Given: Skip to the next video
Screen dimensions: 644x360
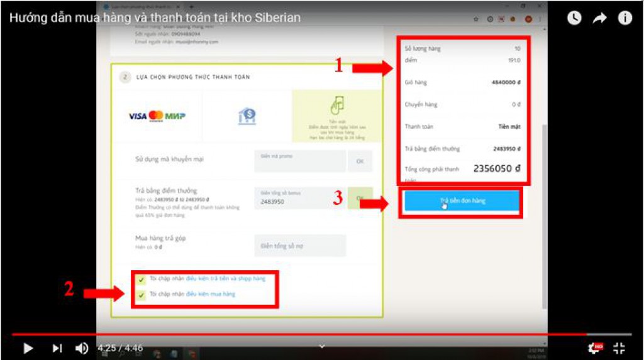Looking at the screenshot, I should [57, 347].
